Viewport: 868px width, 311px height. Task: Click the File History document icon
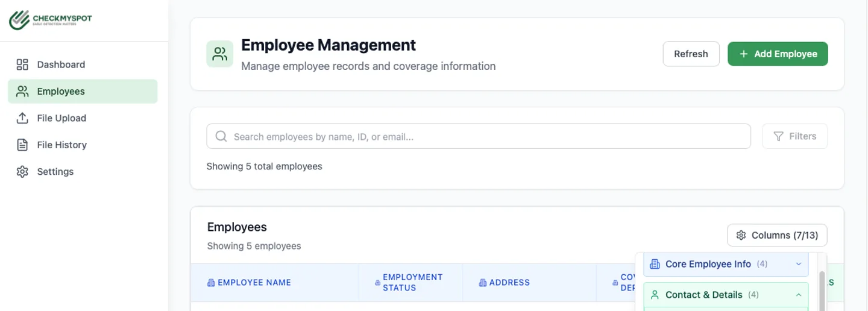(22, 145)
